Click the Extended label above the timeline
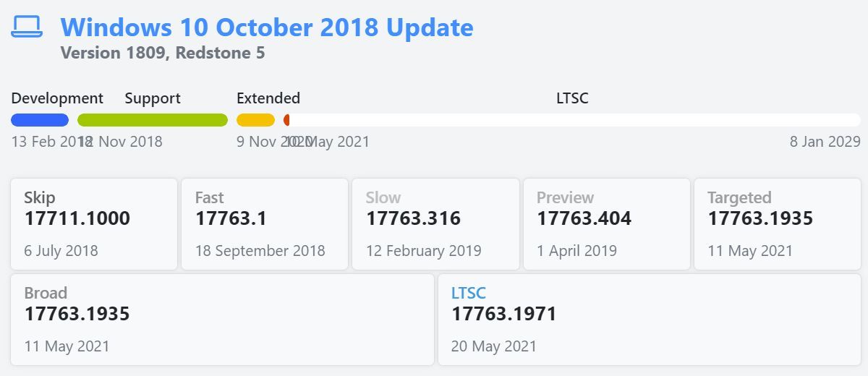Screen dimensions: 868x376 [268, 98]
